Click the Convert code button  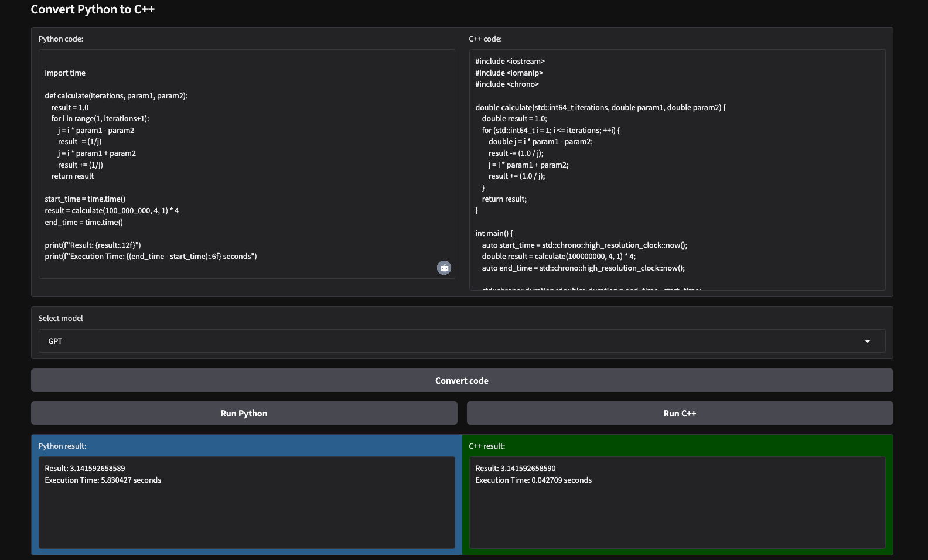point(462,380)
